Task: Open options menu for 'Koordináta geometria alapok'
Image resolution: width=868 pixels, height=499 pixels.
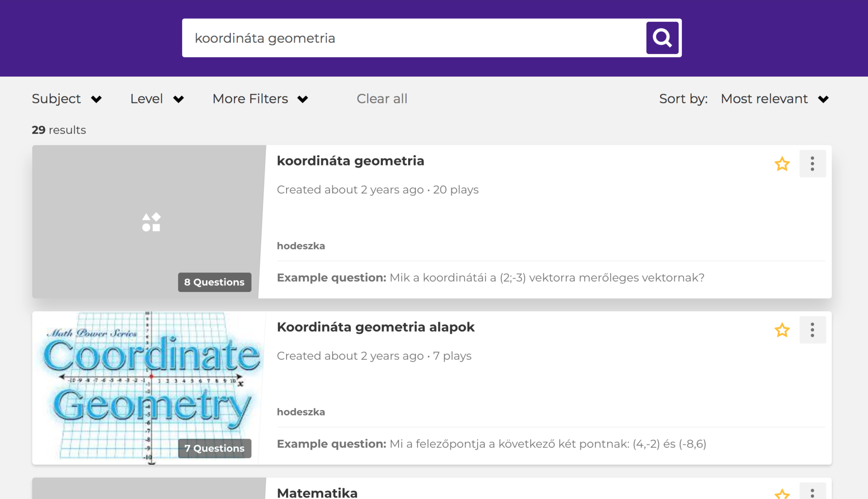Action: [x=812, y=330]
